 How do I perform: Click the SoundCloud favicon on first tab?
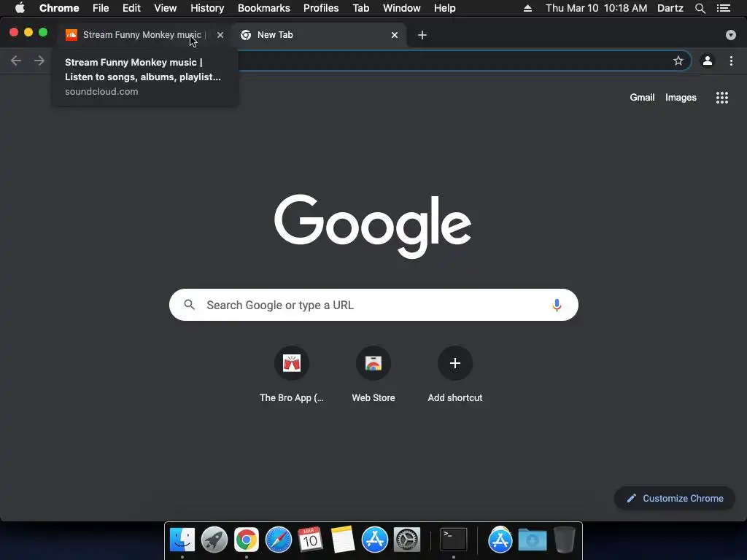click(71, 35)
